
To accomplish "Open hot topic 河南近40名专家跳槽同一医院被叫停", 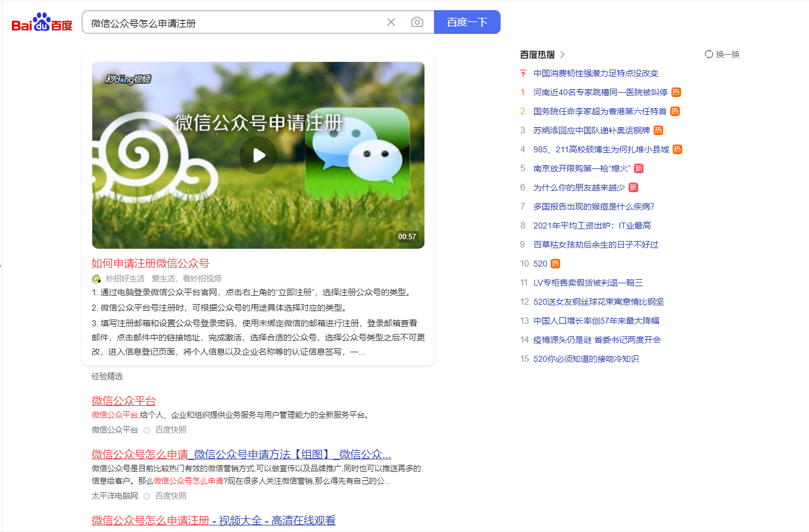I will (x=601, y=92).
